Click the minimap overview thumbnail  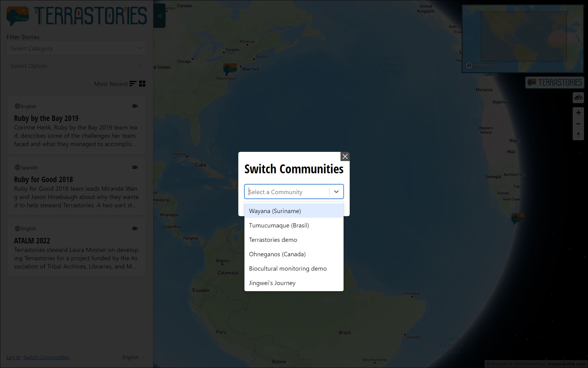(523, 38)
